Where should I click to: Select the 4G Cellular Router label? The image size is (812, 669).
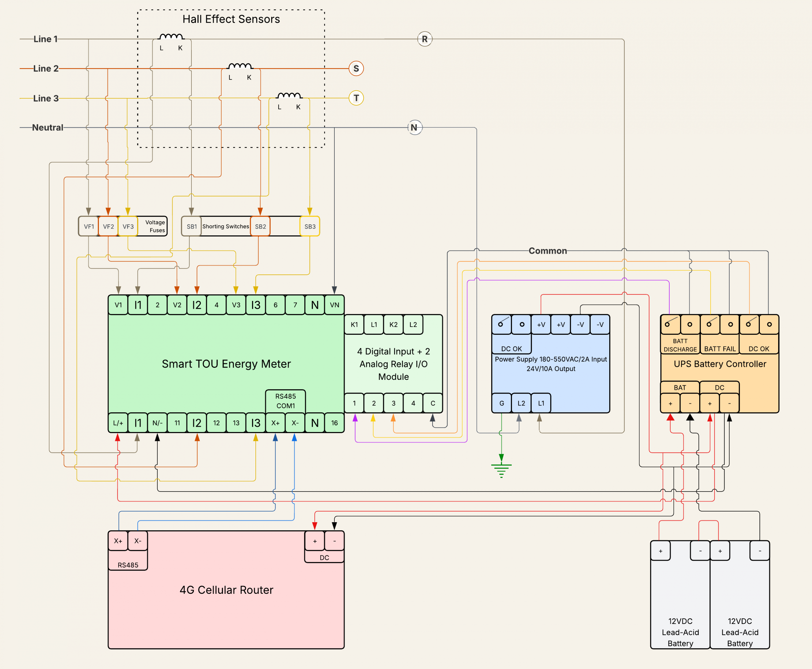pos(226,590)
